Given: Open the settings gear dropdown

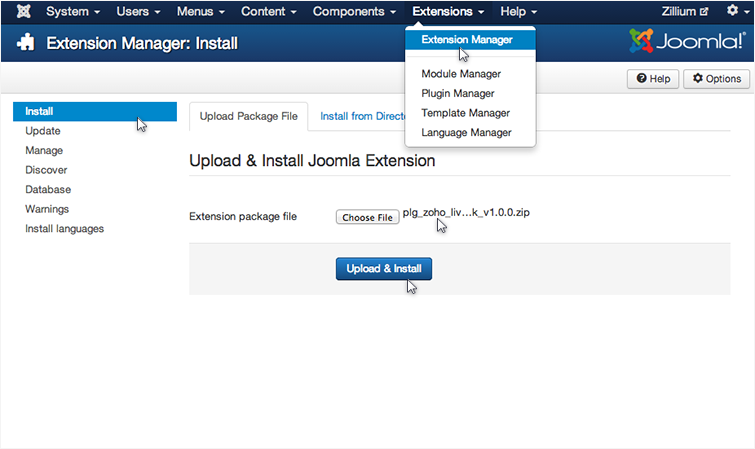Looking at the screenshot, I should pyautogui.click(x=737, y=11).
